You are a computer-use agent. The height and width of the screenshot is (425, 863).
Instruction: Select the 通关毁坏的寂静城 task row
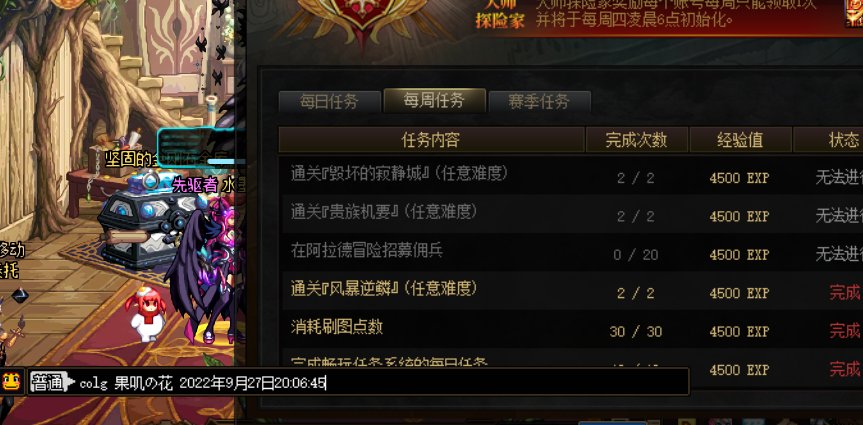pyautogui.click(x=570, y=176)
